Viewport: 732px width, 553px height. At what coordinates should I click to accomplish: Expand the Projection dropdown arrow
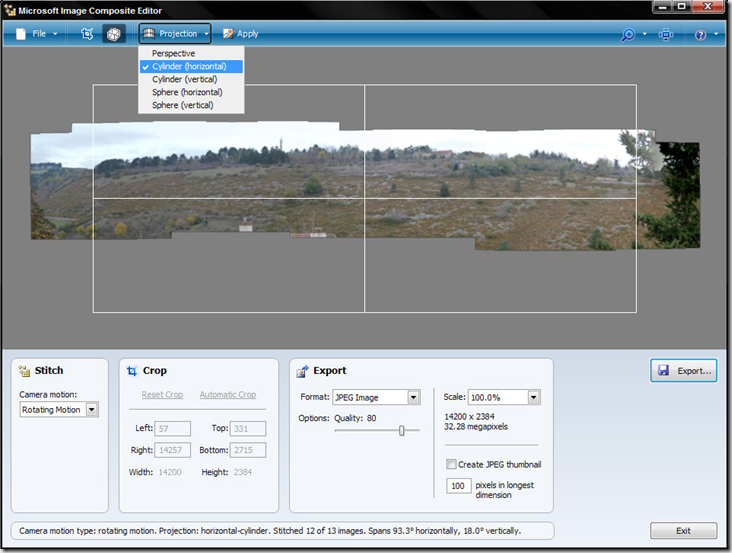[206, 34]
